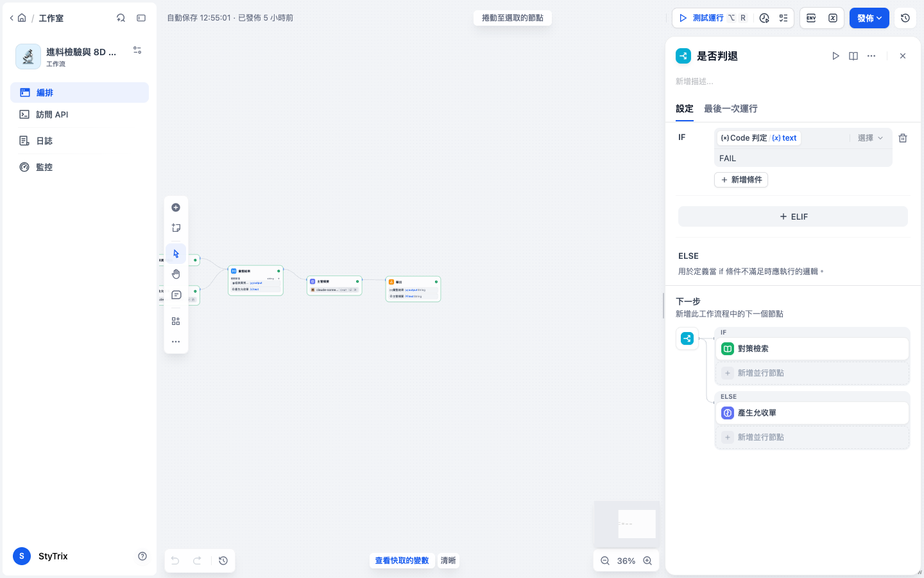Click the StyTrix user avatar
Image resolution: width=924 pixels, height=578 pixels.
[22, 556]
